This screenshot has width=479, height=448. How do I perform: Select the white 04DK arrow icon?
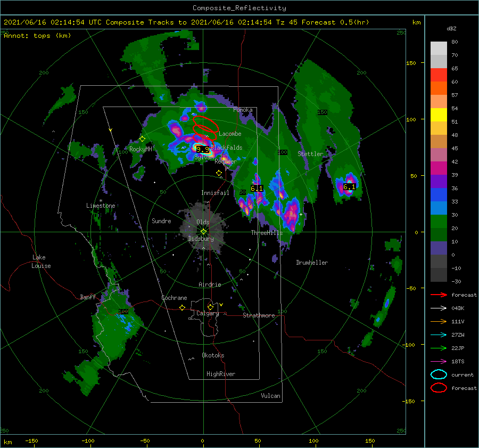pos(439,308)
